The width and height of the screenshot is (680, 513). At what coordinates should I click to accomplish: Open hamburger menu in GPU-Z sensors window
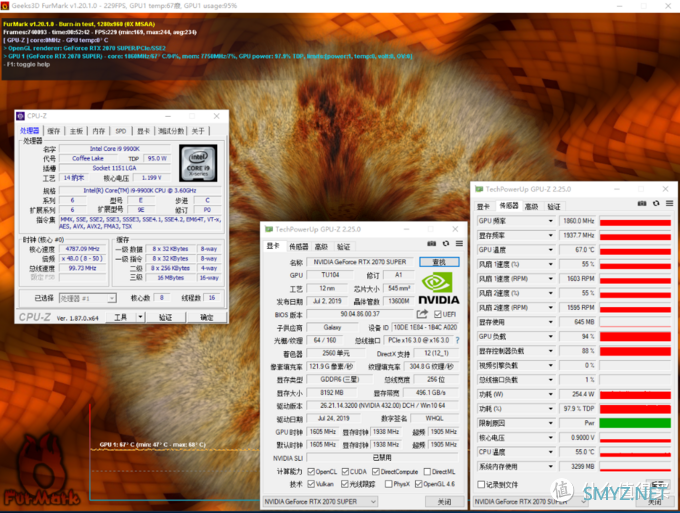coord(670,203)
